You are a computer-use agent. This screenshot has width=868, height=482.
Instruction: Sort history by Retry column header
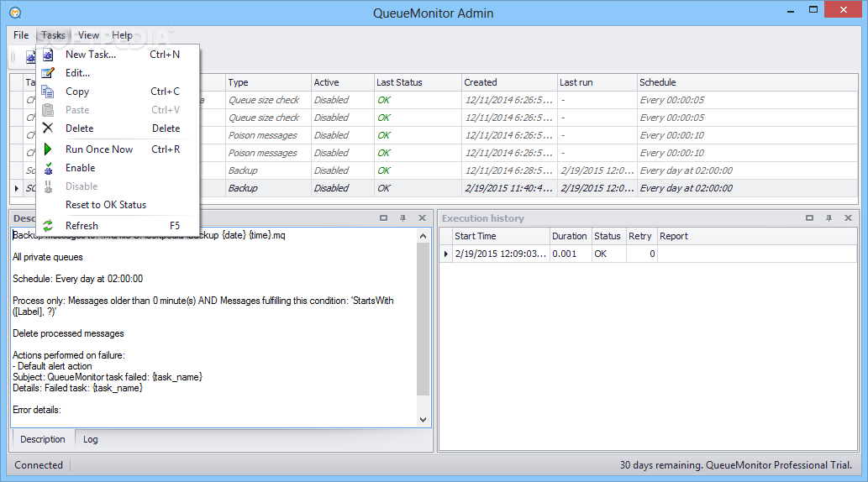click(x=642, y=236)
